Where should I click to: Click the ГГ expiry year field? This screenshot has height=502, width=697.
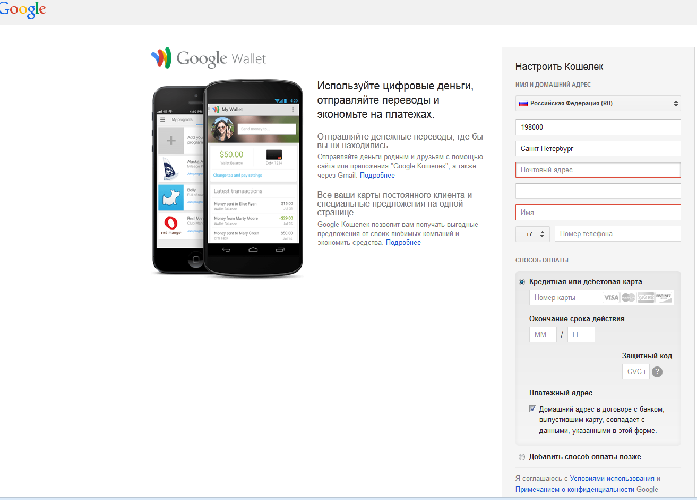tap(581, 334)
